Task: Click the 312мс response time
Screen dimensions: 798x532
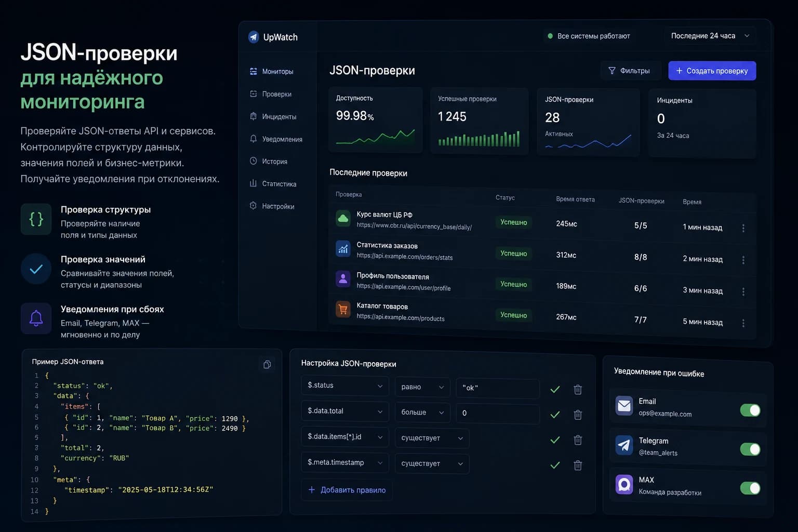Action: tap(566, 255)
